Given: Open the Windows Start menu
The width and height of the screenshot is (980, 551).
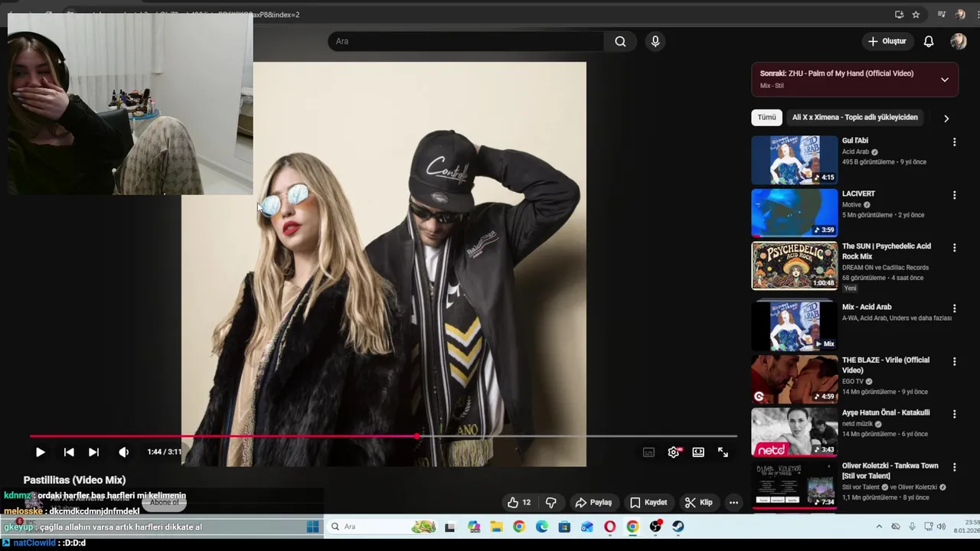Looking at the screenshot, I should point(312,527).
